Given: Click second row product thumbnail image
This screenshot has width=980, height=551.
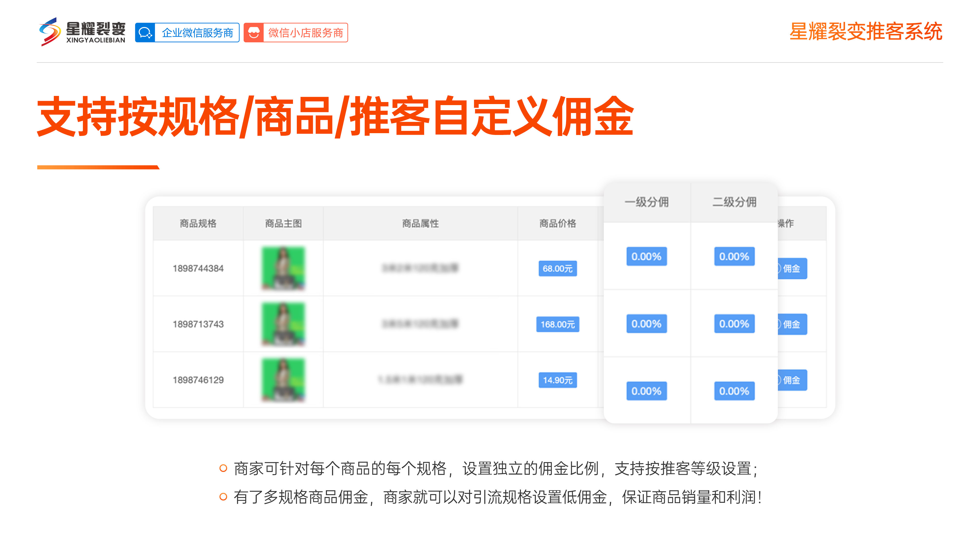Looking at the screenshot, I should 283,324.
